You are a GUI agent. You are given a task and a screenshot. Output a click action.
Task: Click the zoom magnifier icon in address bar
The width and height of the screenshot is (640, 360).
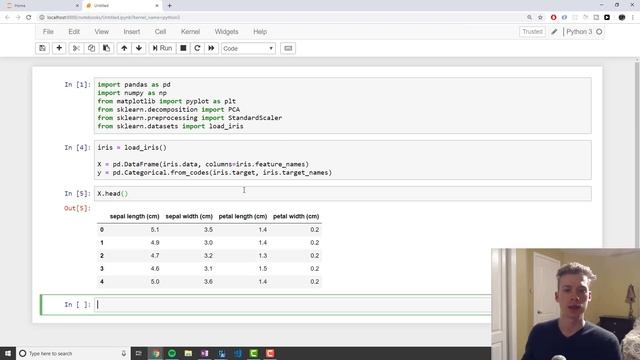[529, 17]
